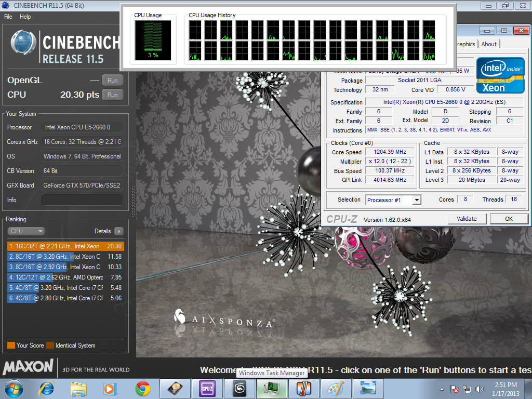The image size is (532, 399).
Task: Open Windows Explorer folder icon on taskbar
Action: tap(78, 389)
